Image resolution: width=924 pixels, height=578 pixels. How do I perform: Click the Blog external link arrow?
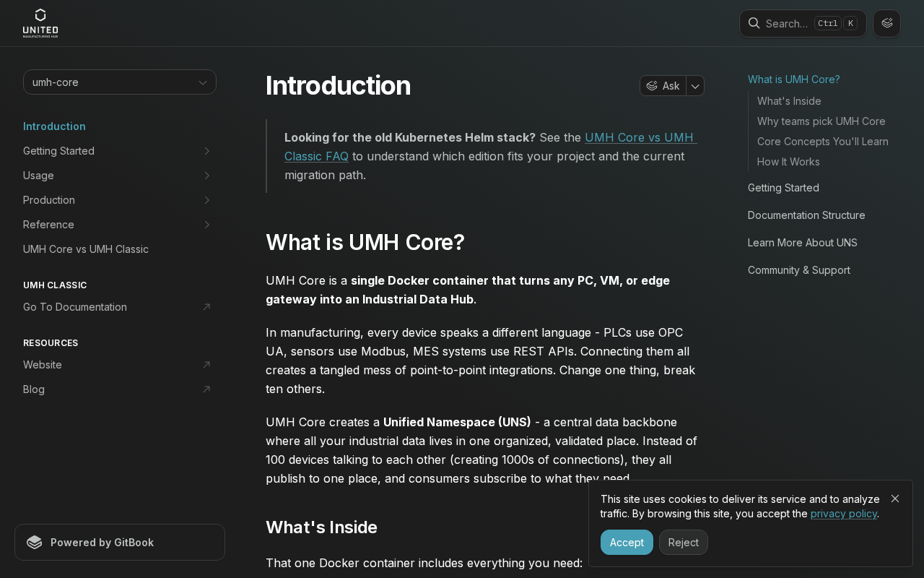coord(206,389)
